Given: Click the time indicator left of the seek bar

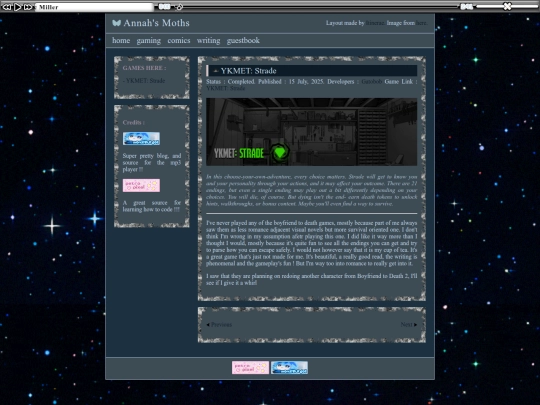Looking at the screenshot, I should [164, 7].
